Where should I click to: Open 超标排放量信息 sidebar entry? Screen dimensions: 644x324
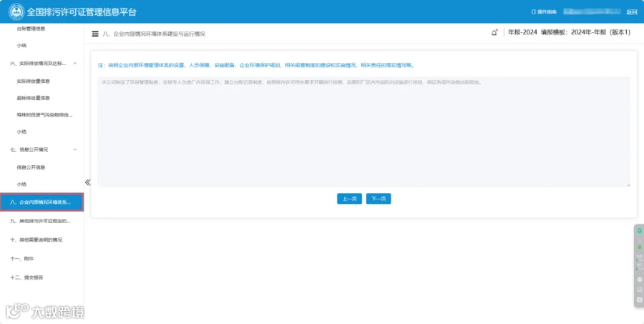[x=33, y=98]
